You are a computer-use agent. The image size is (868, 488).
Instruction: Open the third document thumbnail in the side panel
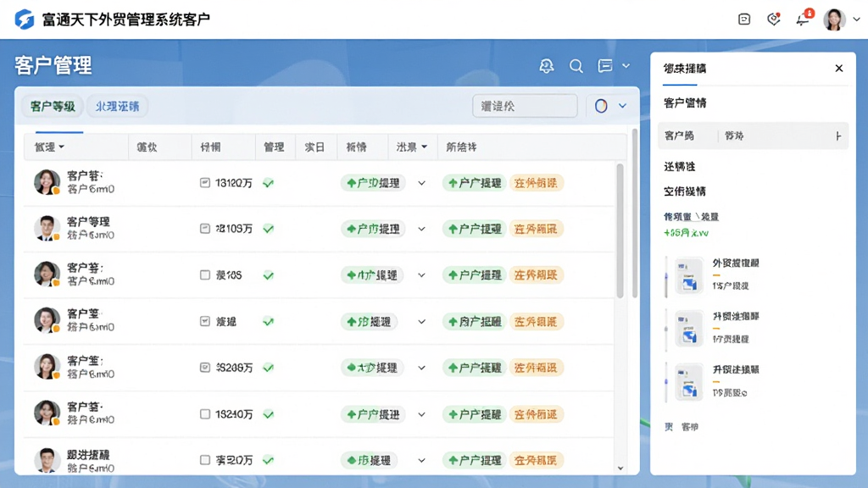coord(689,381)
